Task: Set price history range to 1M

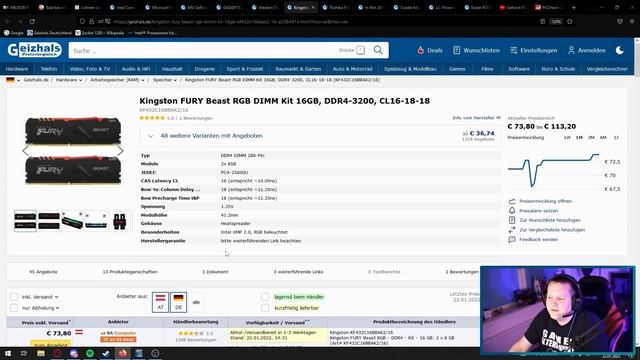Action: point(579,138)
